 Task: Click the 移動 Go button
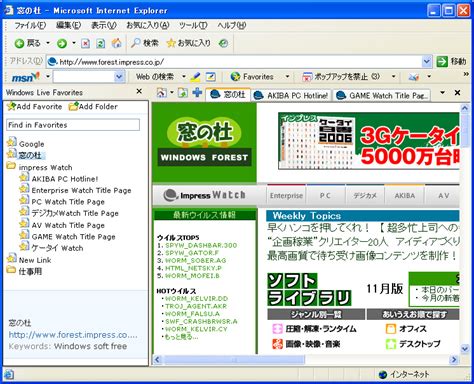pos(451,61)
